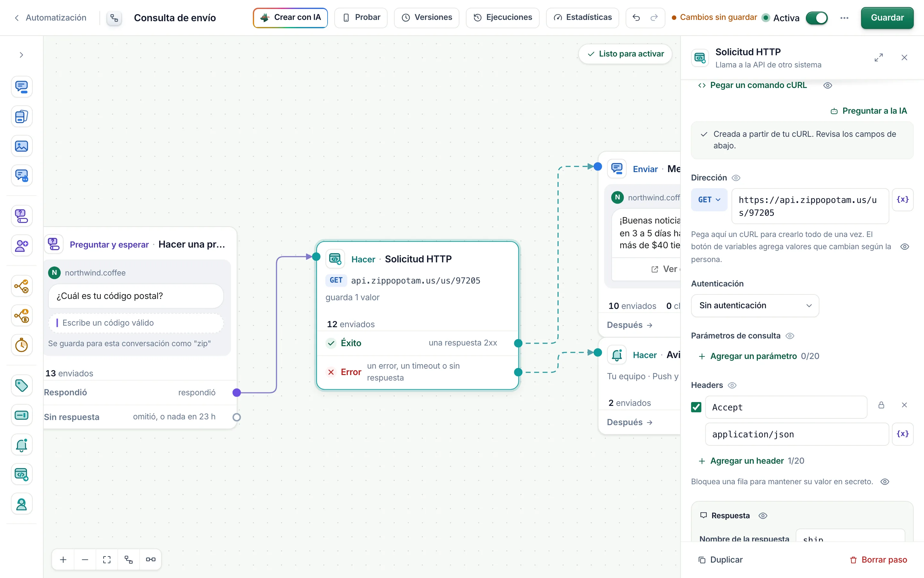Show help for the Dirección field
Screen dimensions: 924x578
[x=736, y=178]
